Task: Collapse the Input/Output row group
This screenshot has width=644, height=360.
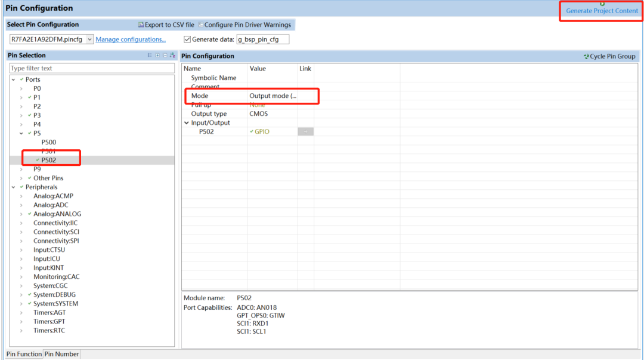Action: click(x=187, y=123)
